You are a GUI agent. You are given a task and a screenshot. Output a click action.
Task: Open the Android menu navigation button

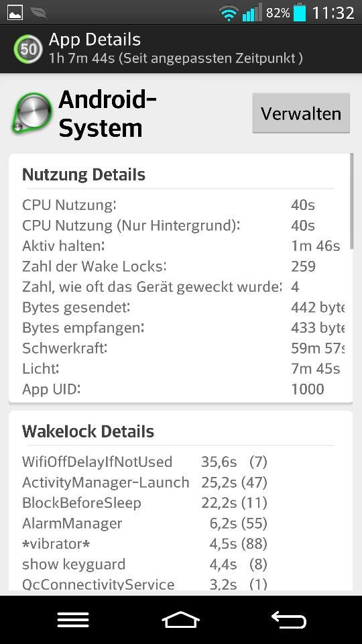pyautogui.click(x=73, y=620)
